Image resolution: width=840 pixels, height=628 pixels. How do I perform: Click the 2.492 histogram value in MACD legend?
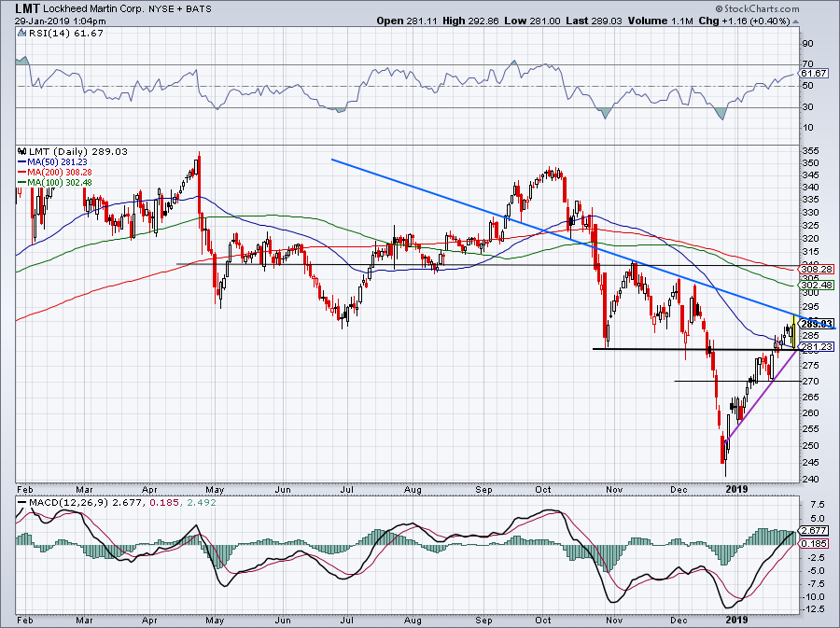[x=200, y=503]
